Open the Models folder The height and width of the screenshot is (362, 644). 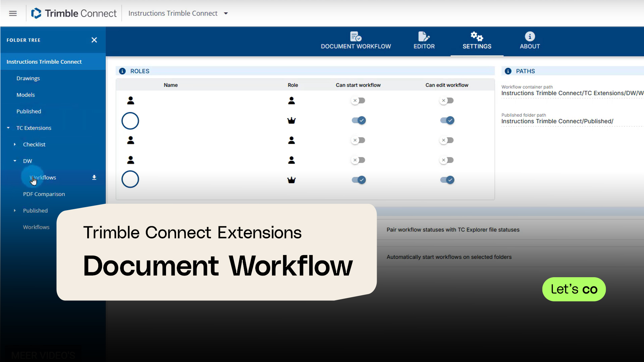[x=25, y=95]
